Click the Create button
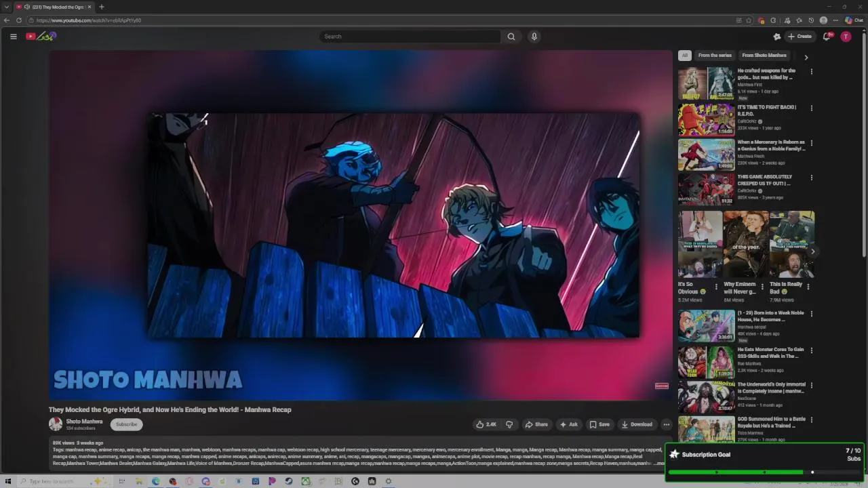The image size is (868, 488). click(800, 37)
